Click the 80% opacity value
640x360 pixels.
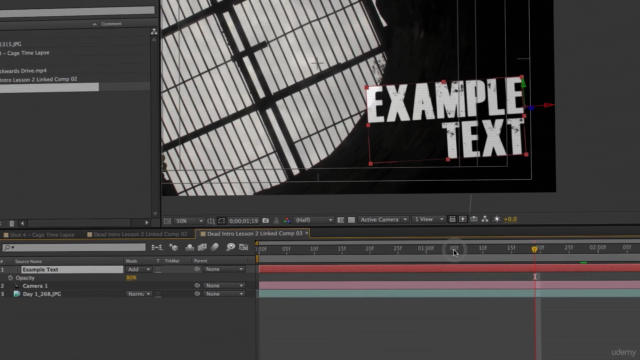point(131,278)
